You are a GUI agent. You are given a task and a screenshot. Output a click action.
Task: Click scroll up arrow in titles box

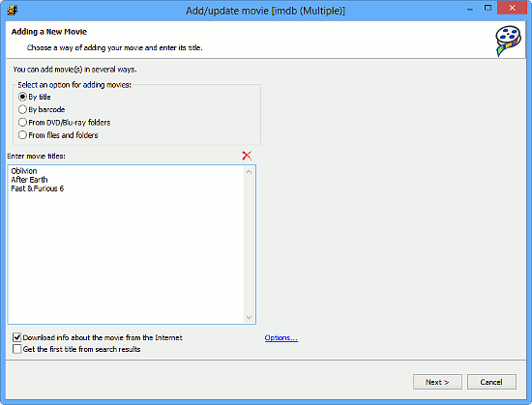pyautogui.click(x=249, y=172)
